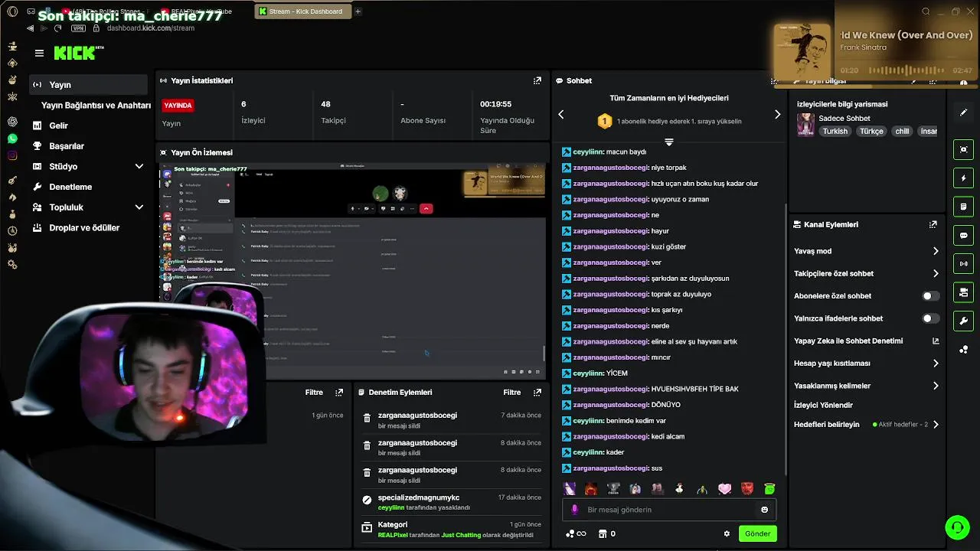Open Filtre in Denetim Eylemleri panel
Image resolution: width=980 pixels, height=551 pixels.
(x=511, y=392)
